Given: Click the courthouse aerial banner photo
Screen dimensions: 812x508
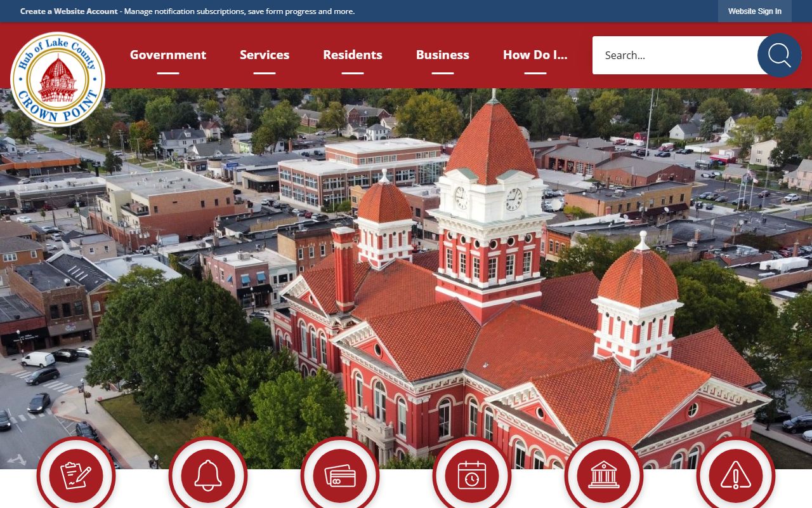Looking at the screenshot, I should tap(406, 279).
